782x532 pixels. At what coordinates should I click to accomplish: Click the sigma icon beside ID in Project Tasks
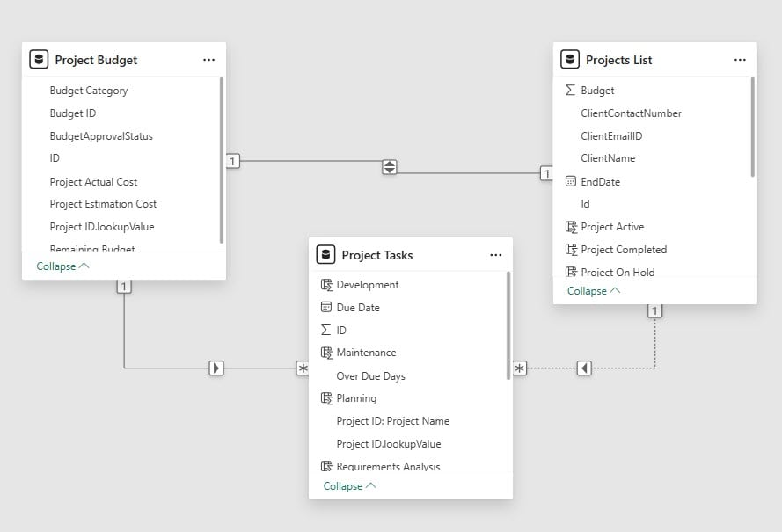click(x=326, y=330)
